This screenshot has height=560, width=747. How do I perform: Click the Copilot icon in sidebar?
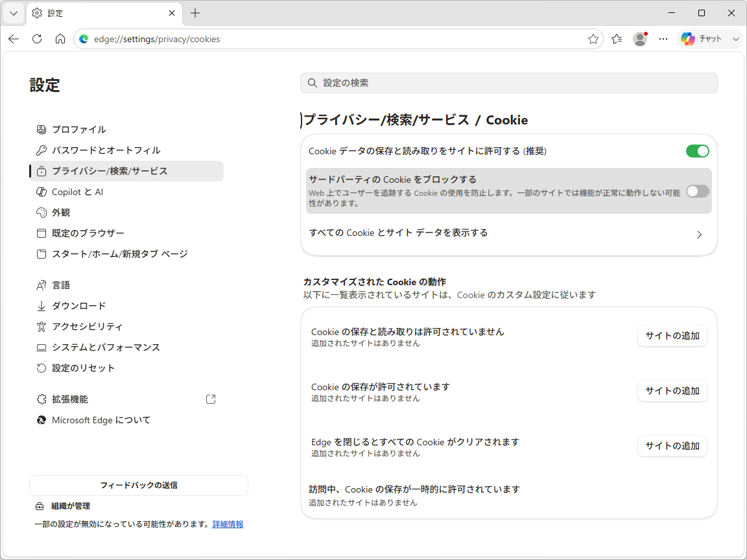point(41,192)
